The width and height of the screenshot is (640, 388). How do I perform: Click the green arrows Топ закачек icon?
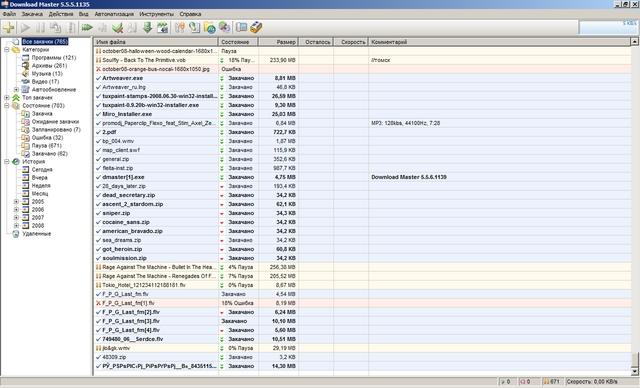click(16, 98)
